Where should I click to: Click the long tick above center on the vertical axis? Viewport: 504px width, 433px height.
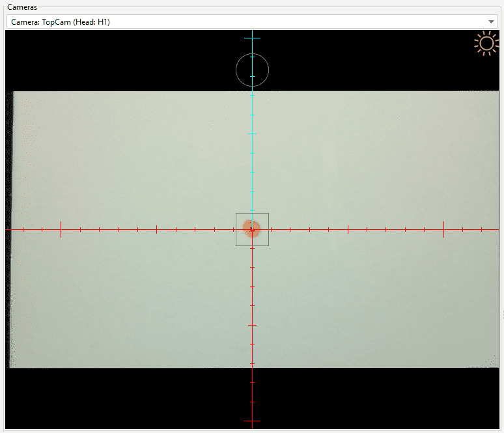252,133
